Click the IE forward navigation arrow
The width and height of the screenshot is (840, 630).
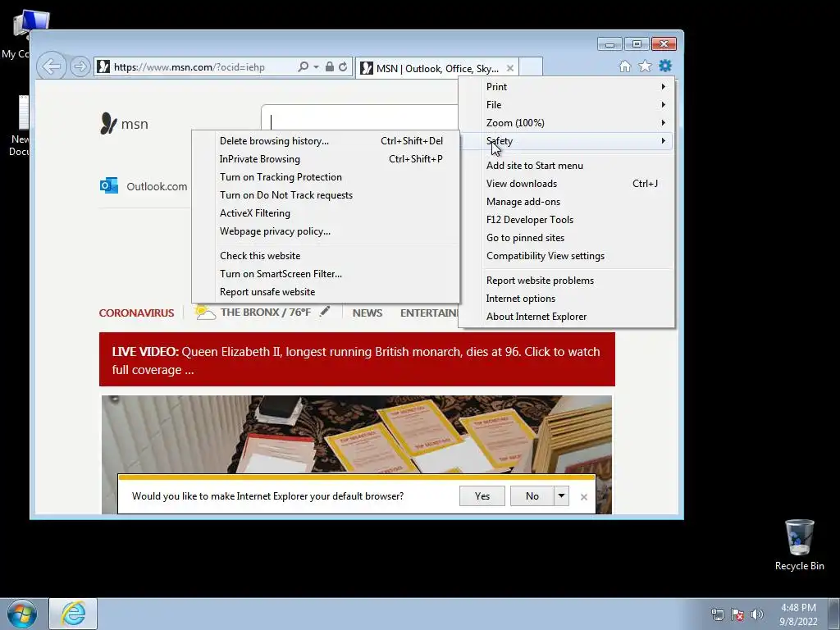80,66
